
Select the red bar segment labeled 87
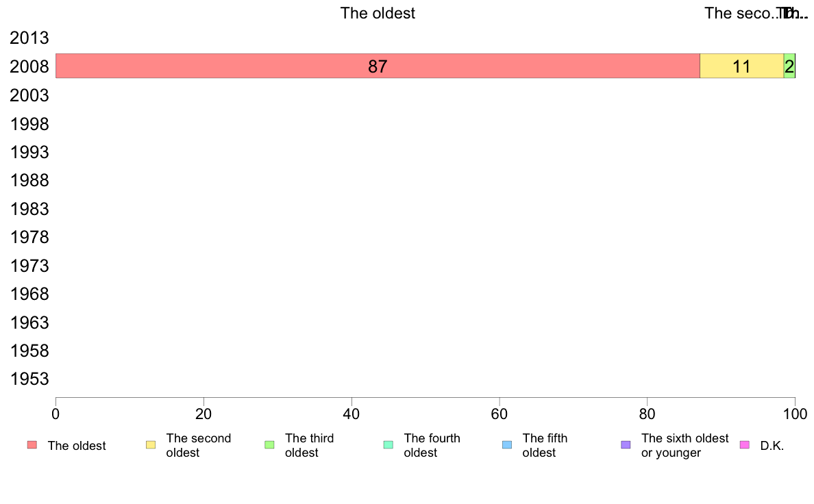coord(378,66)
